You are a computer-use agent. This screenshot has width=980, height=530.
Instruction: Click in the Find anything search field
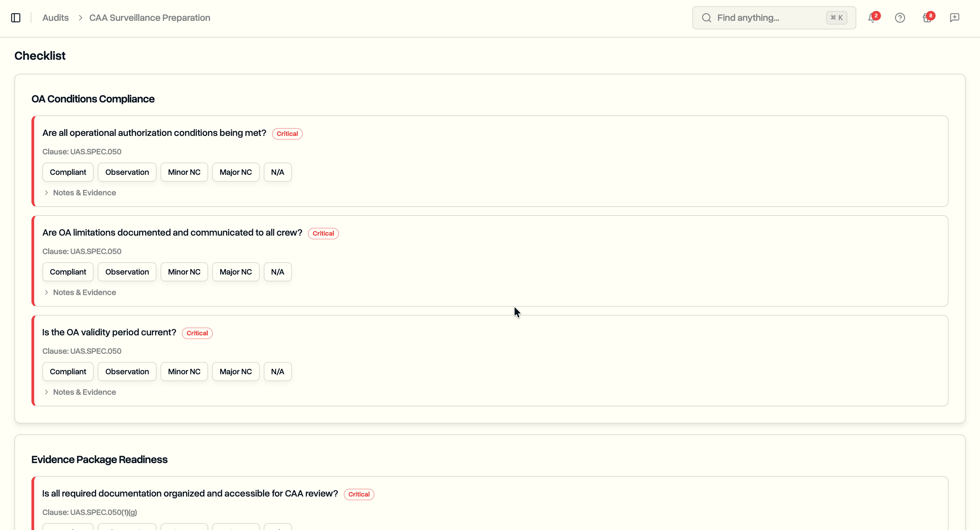pyautogui.click(x=757, y=17)
